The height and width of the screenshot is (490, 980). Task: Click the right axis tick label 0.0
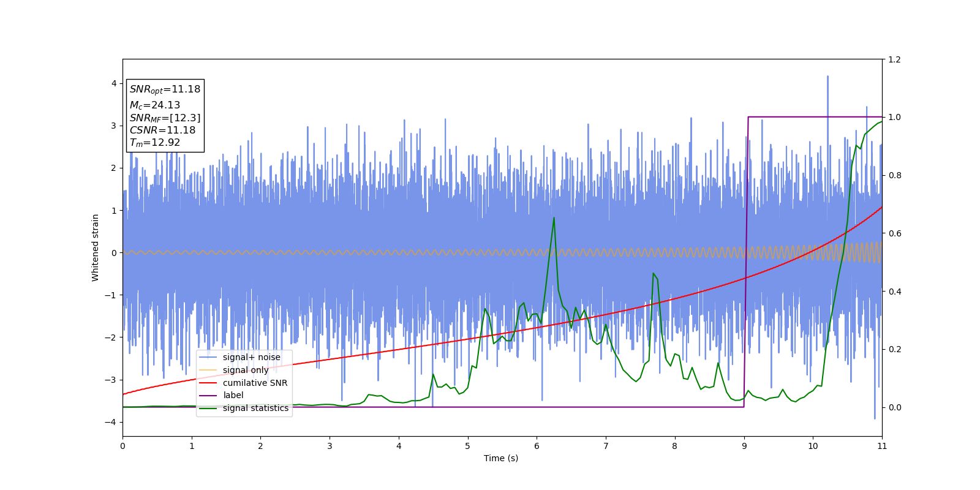pos(895,407)
